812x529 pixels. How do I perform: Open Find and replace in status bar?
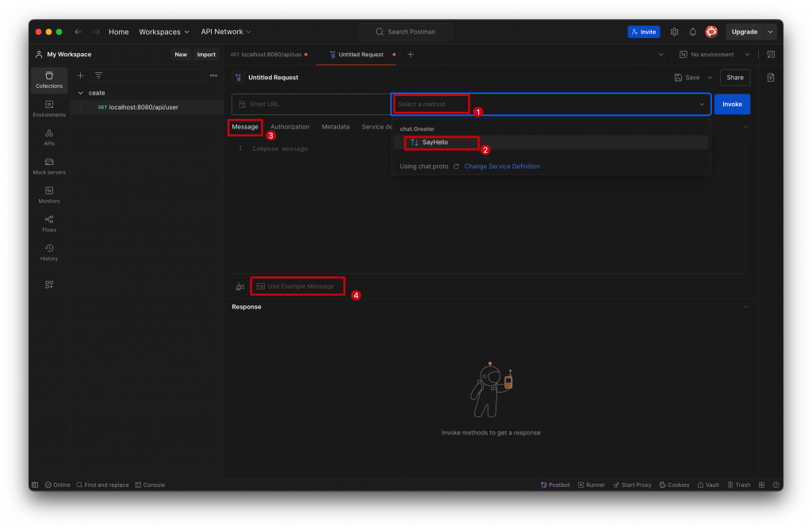102,485
